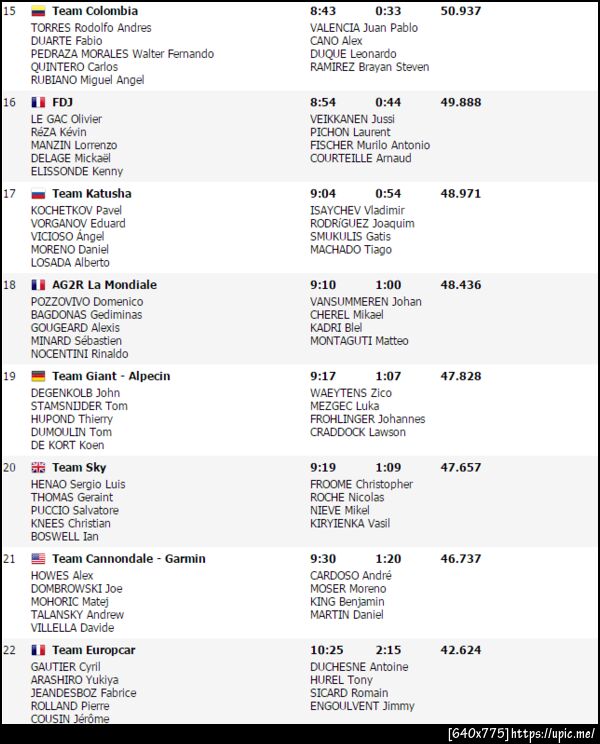Open the Team Katusha link
Screen dimensions: 600x744
click(91, 193)
